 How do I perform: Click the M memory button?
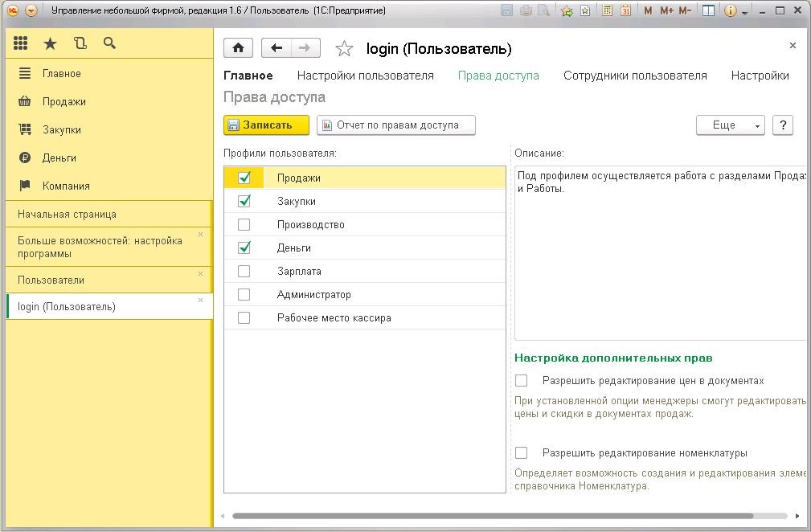(x=648, y=10)
